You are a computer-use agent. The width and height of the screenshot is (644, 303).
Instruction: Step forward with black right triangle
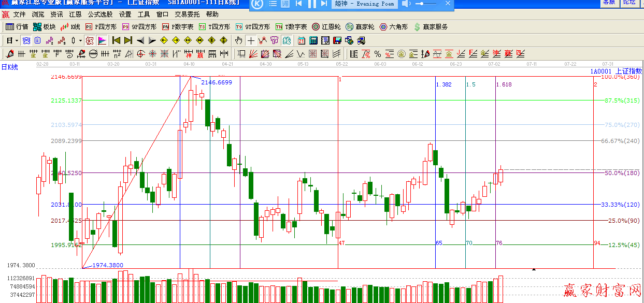(x=152, y=40)
